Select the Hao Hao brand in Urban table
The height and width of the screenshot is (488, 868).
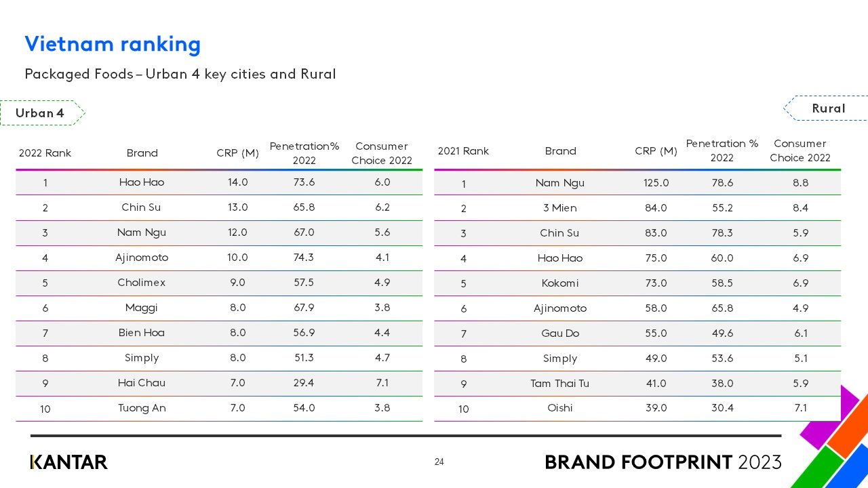[x=142, y=182]
